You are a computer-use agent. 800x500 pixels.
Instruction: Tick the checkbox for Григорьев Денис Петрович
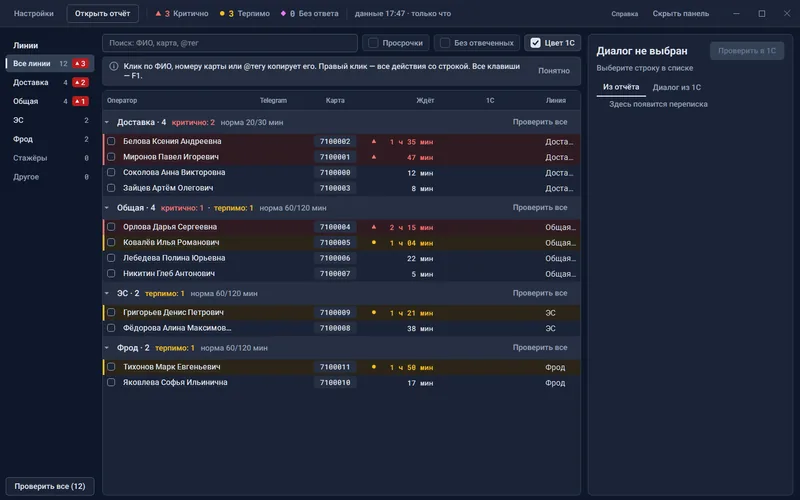point(111,312)
